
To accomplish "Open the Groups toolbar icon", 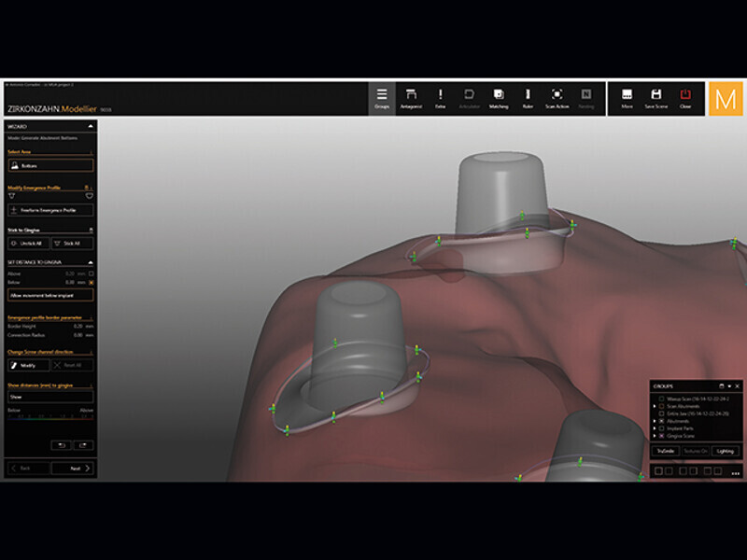I will pyautogui.click(x=382, y=97).
